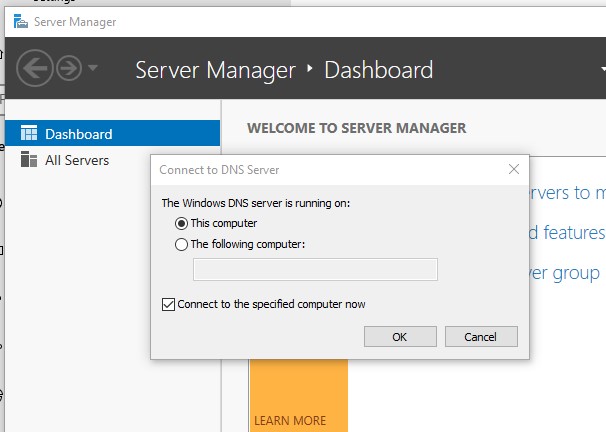The width and height of the screenshot is (606, 432).
Task: Click the breadcrumb separator arrow
Action: pyautogui.click(x=310, y=68)
